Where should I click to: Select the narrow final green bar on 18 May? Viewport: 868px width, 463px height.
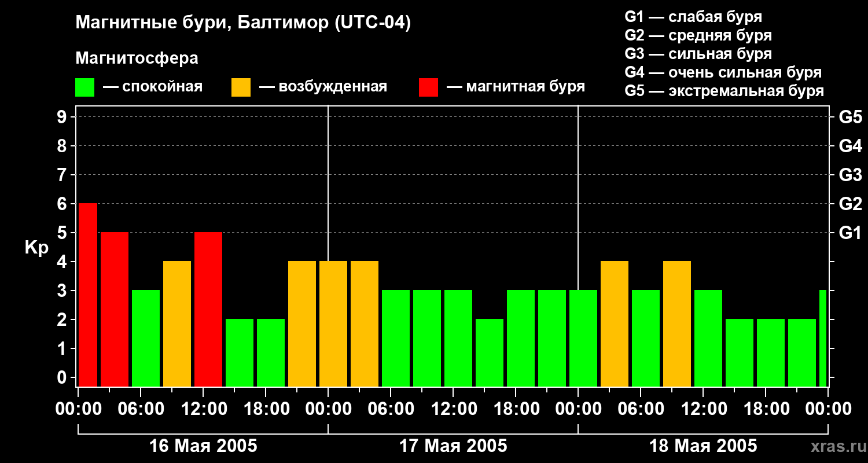pyautogui.click(x=823, y=338)
